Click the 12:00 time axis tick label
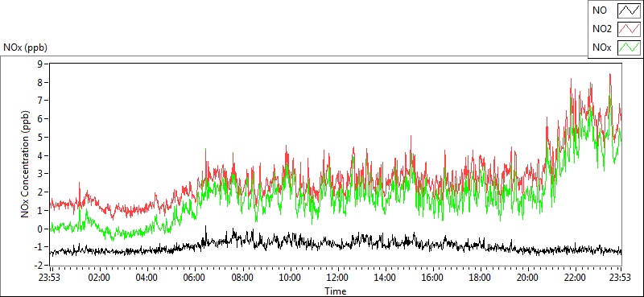Screen dimensions: 644x297 [x=337, y=278]
